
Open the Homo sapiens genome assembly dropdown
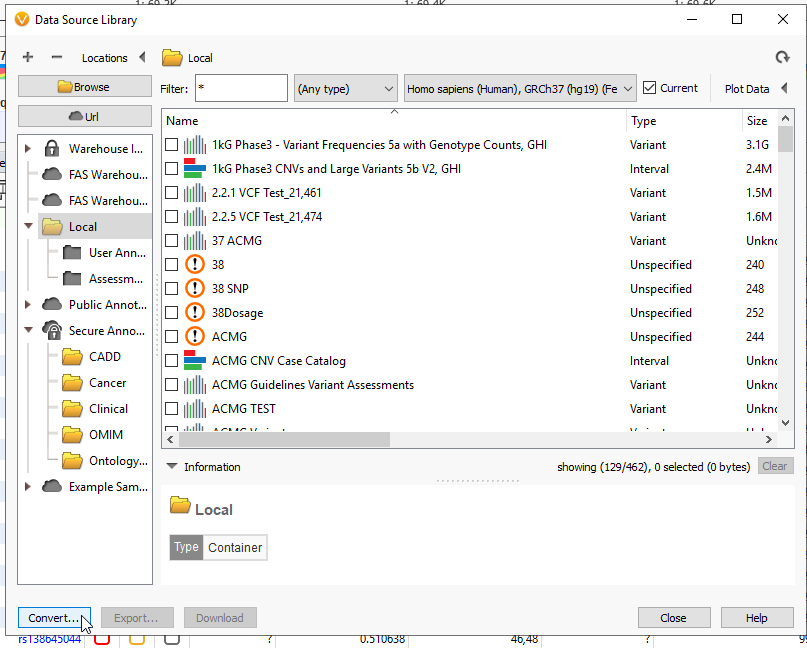click(518, 87)
